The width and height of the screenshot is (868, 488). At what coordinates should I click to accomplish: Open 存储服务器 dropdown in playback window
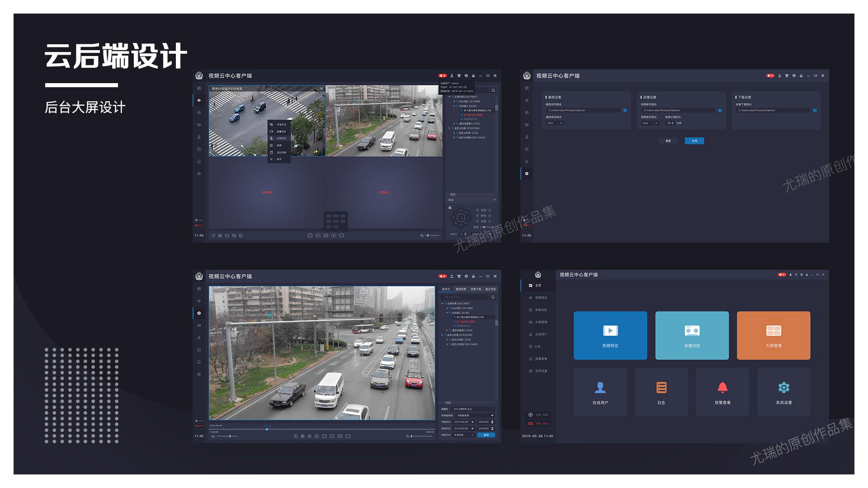[x=475, y=416]
